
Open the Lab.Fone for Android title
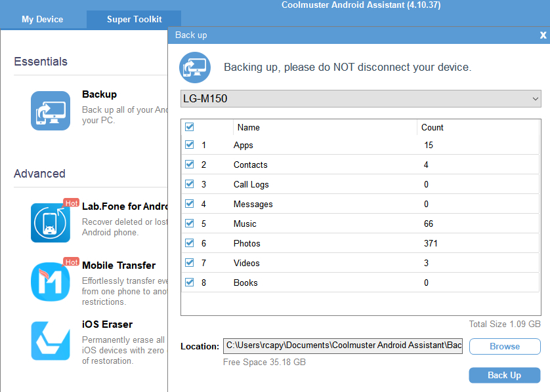pos(125,206)
